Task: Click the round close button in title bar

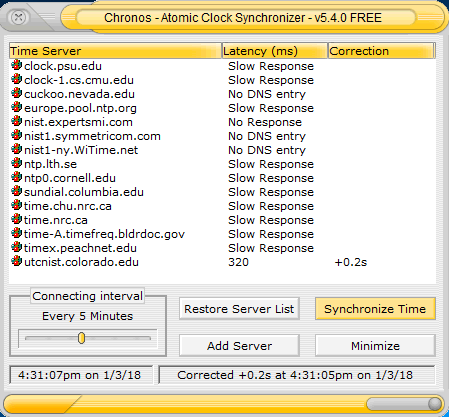Action: coord(19,17)
